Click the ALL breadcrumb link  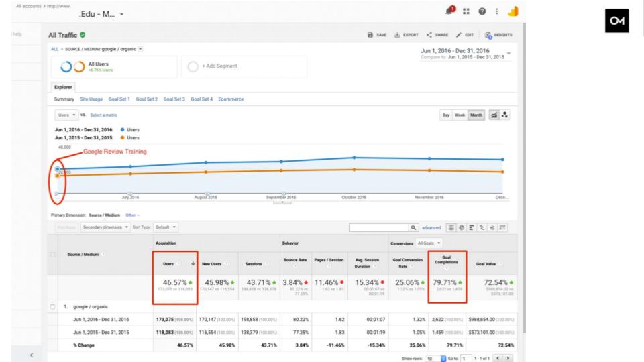[x=54, y=49]
